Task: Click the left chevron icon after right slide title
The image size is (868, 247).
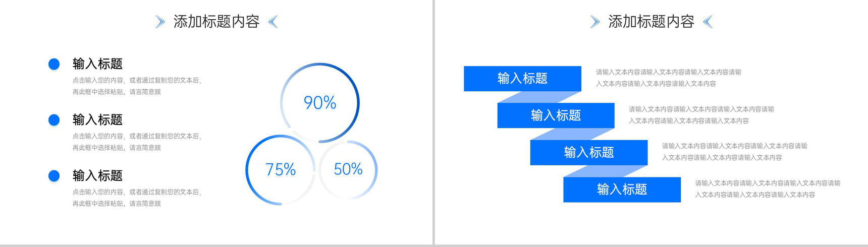Action: tap(708, 22)
